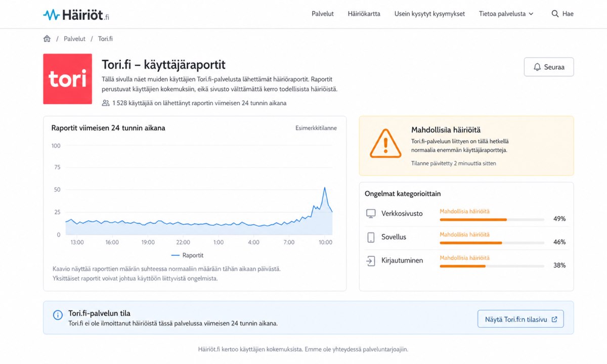607x364 pixels.
Task: Click the Seuraa follow button
Action: 549,67
